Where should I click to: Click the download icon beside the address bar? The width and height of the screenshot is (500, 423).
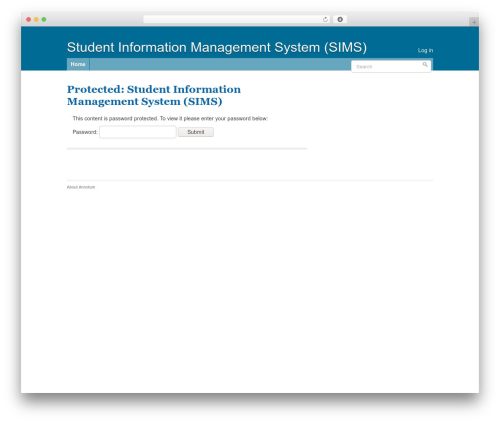tap(340, 19)
